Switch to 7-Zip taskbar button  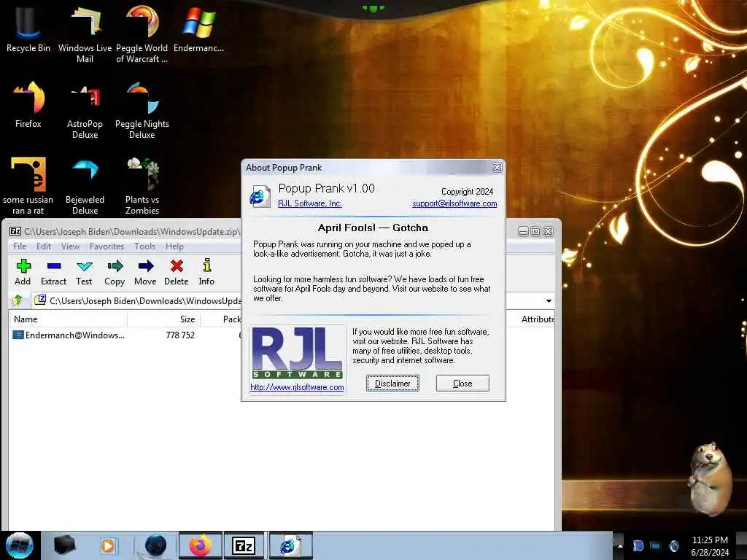pyautogui.click(x=244, y=545)
